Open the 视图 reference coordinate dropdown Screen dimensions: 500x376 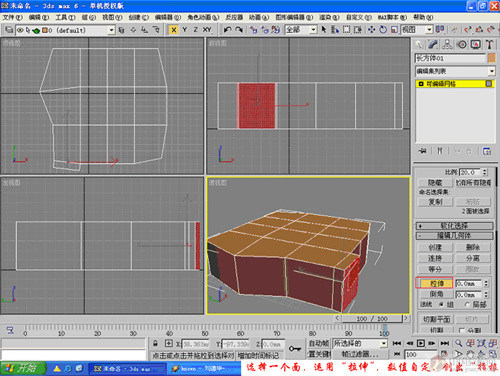[429, 30]
